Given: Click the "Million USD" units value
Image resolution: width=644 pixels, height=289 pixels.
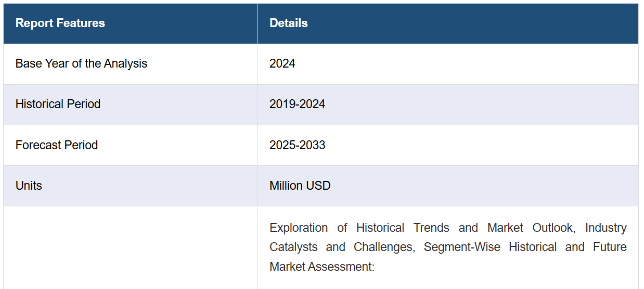Looking at the screenshot, I should (300, 186).
